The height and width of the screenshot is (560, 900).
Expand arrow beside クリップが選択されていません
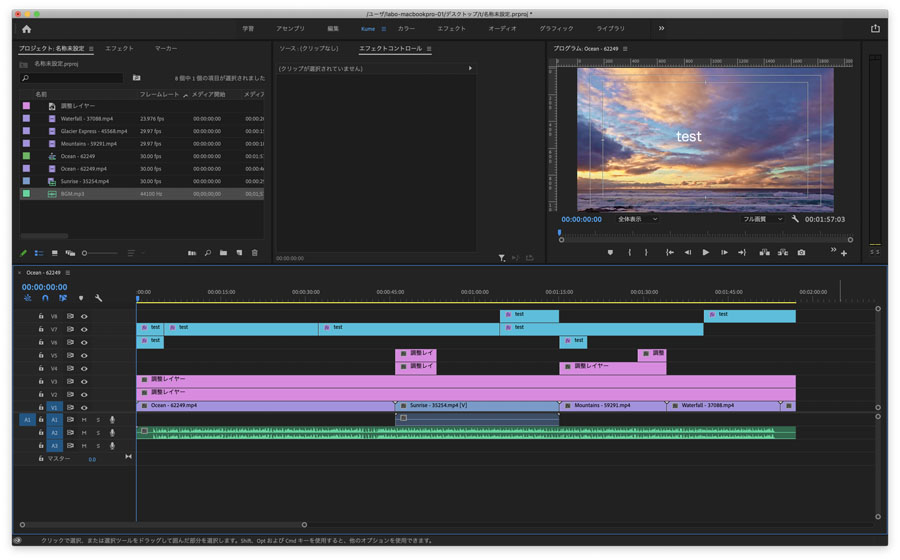pyautogui.click(x=470, y=68)
